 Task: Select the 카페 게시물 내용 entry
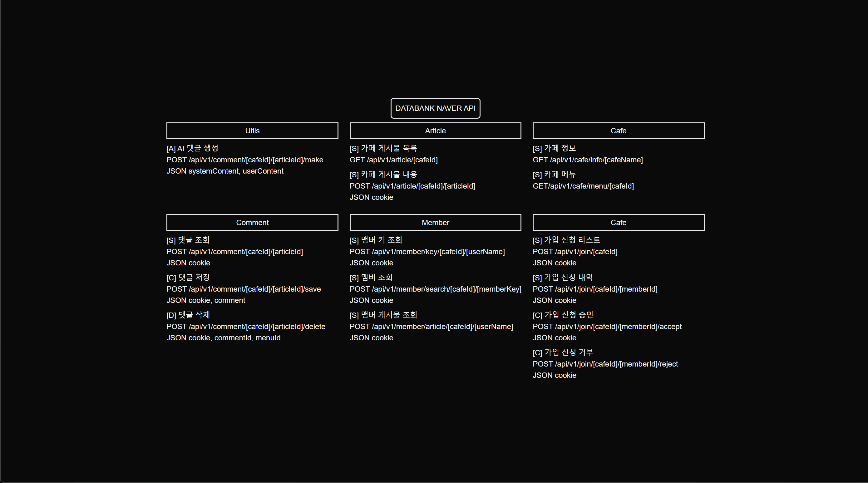tap(383, 175)
